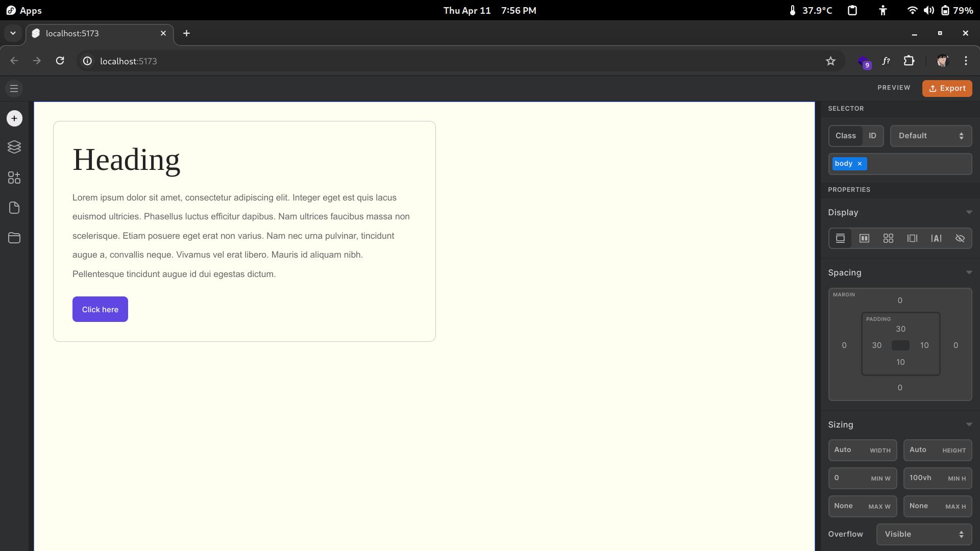Switch selector type to ID
This screenshot has height=551, width=980.
pos(872,136)
